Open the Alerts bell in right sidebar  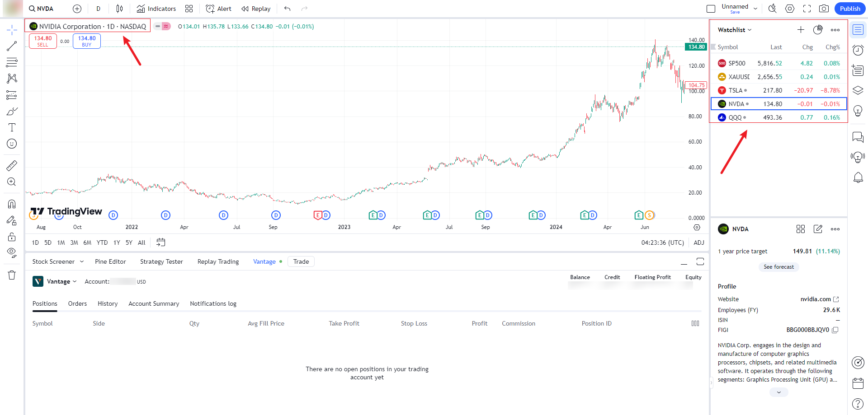858,177
